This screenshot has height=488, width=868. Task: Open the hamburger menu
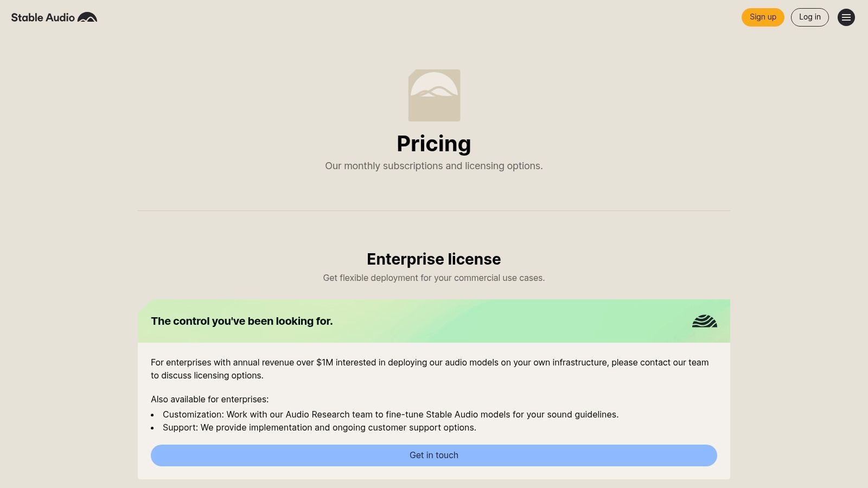coord(846,17)
